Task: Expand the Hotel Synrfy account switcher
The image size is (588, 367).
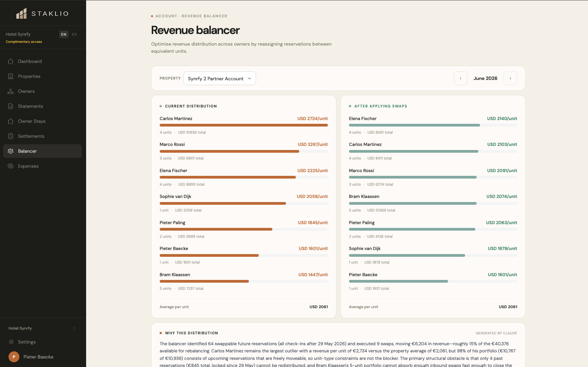Action: tap(42, 328)
